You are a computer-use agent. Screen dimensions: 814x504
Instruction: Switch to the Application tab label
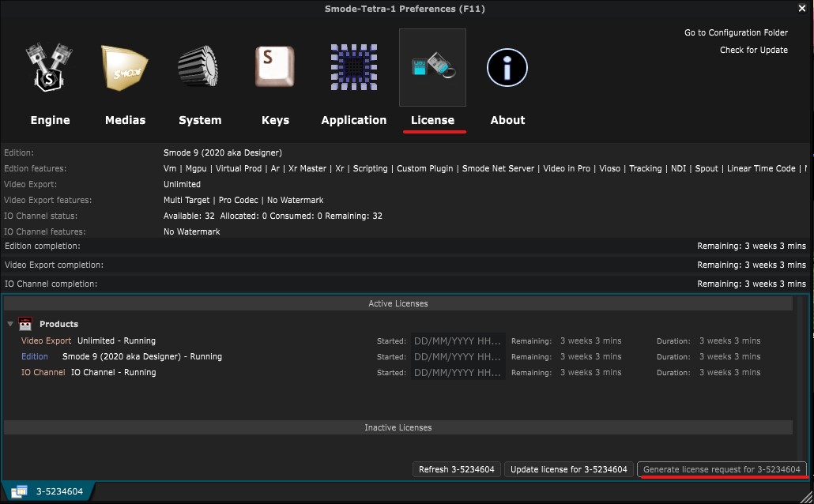pyautogui.click(x=353, y=120)
